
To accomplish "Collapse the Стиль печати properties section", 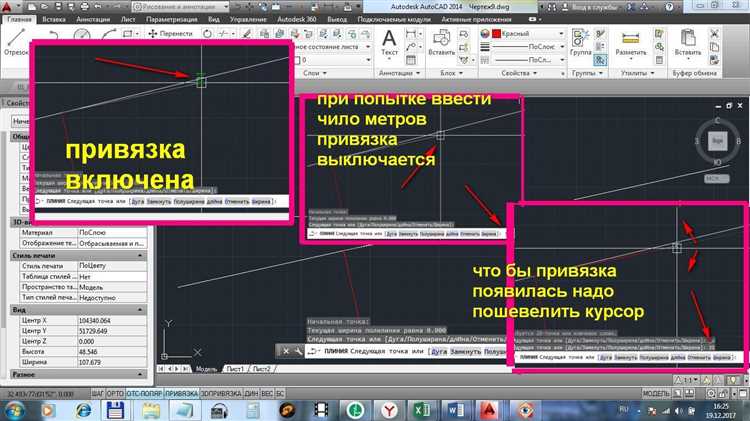I will point(140,255).
